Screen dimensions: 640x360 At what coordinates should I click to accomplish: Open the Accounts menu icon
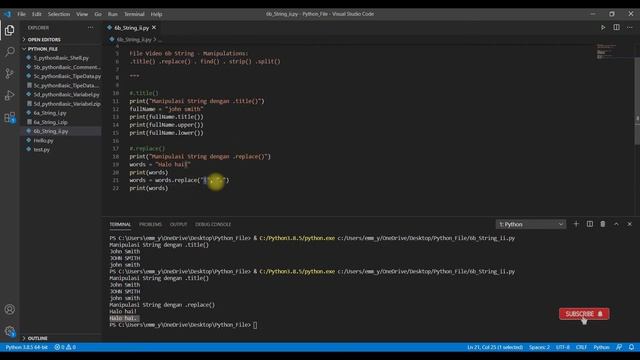pos(10,309)
